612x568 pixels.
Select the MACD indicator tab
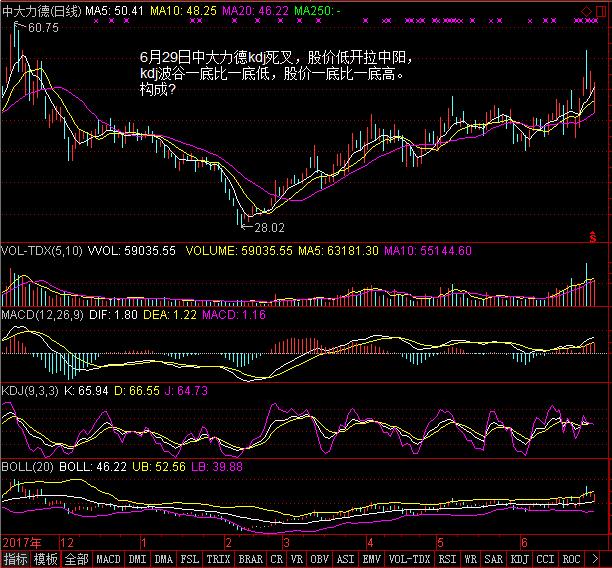pyautogui.click(x=108, y=559)
